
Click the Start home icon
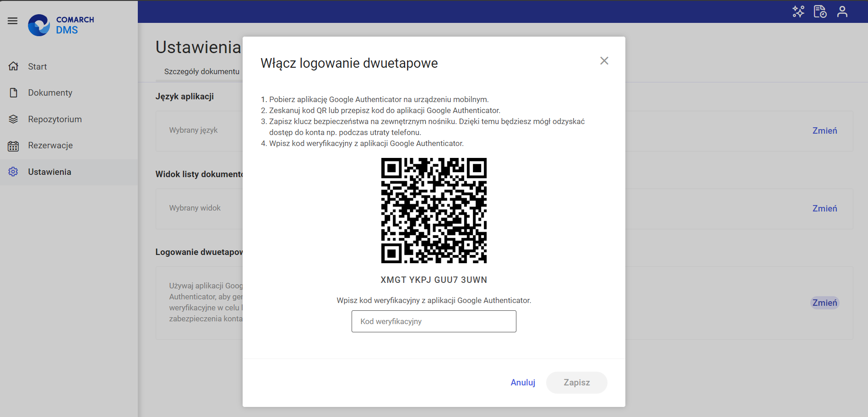point(13,66)
